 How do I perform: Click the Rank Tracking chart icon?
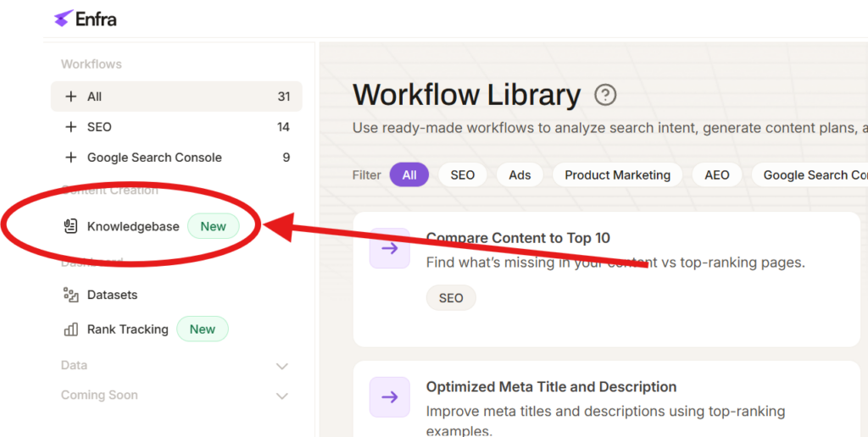[x=71, y=329]
